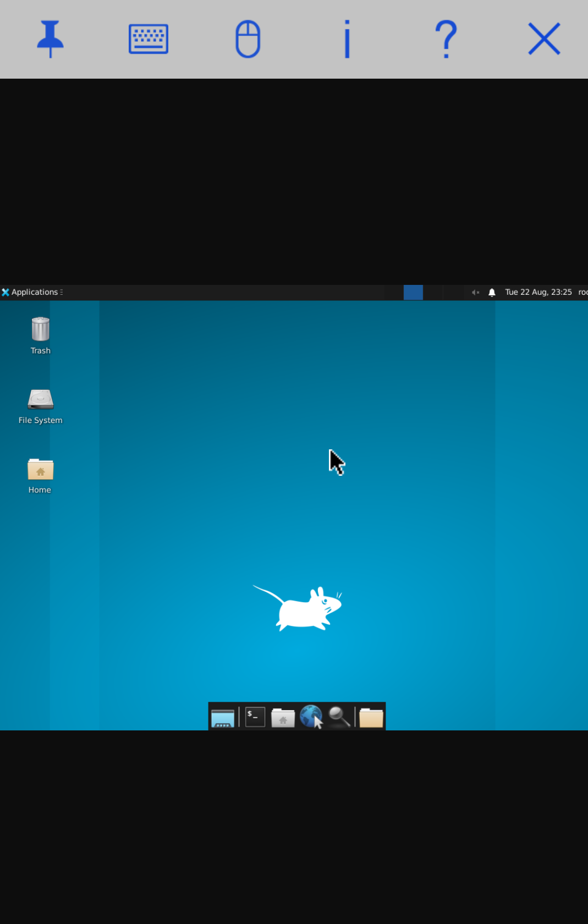Viewport: 588px width, 924px height.
Task: Launch Terminal Emulator from the dock
Action: 255,717
